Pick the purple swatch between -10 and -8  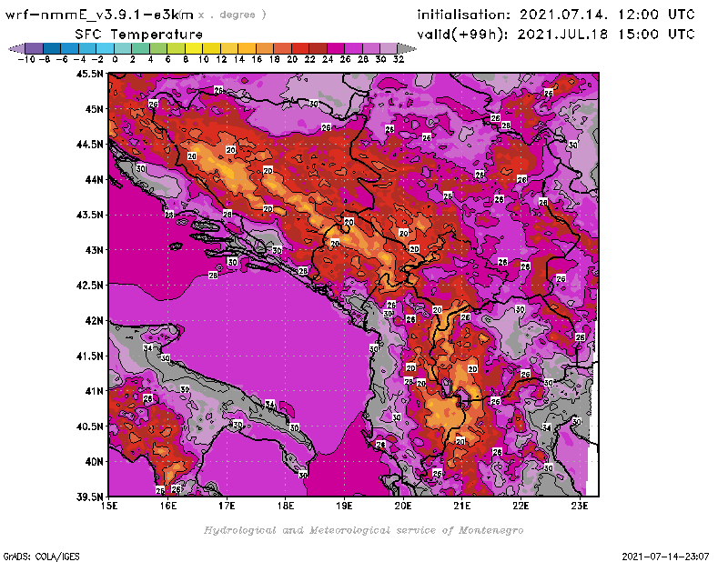click(x=35, y=48)
